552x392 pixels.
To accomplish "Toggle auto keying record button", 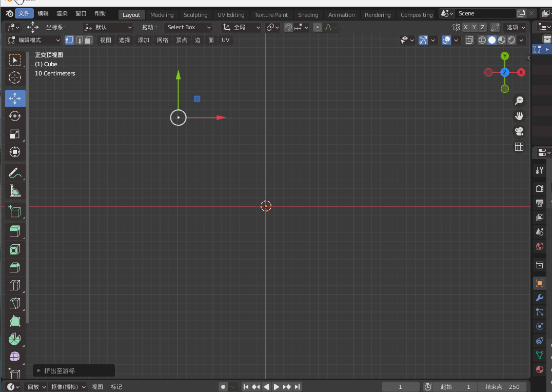I will 223,387.
